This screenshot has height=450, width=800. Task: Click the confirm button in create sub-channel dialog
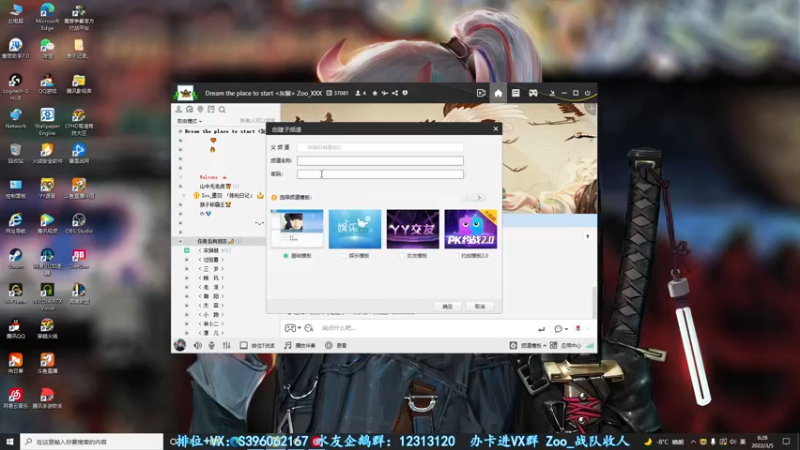point(447,307)
